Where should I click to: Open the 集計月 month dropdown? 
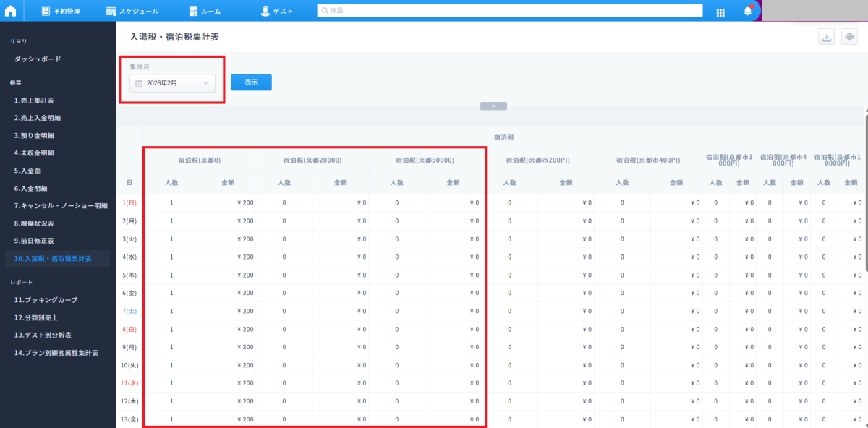(172, 83)
